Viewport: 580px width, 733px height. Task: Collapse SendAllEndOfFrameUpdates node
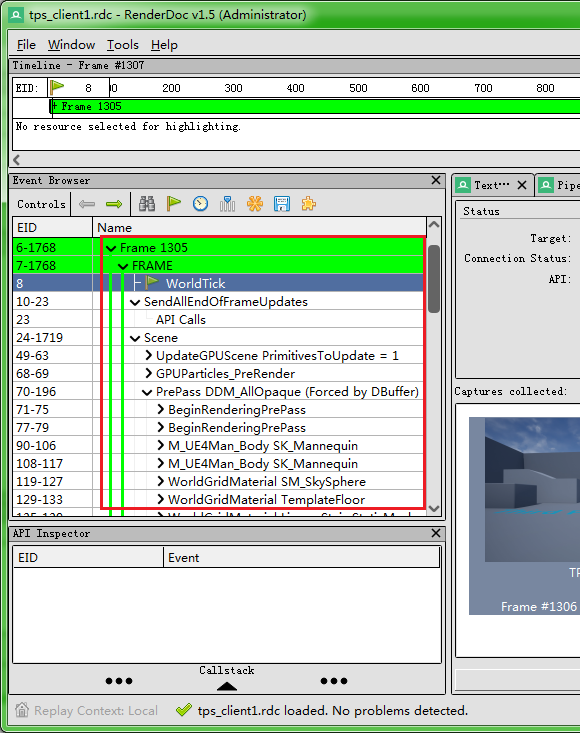tap(135, 302)
